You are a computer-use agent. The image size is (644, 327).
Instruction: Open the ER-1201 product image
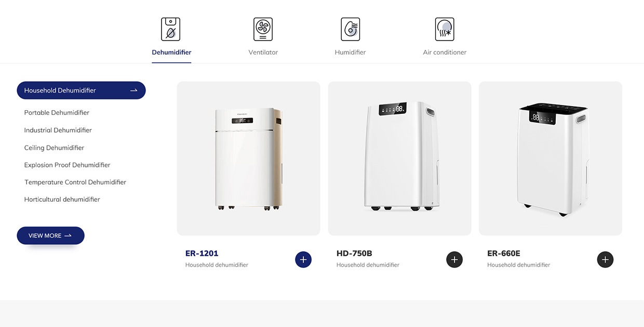click(x=248, y=158)
